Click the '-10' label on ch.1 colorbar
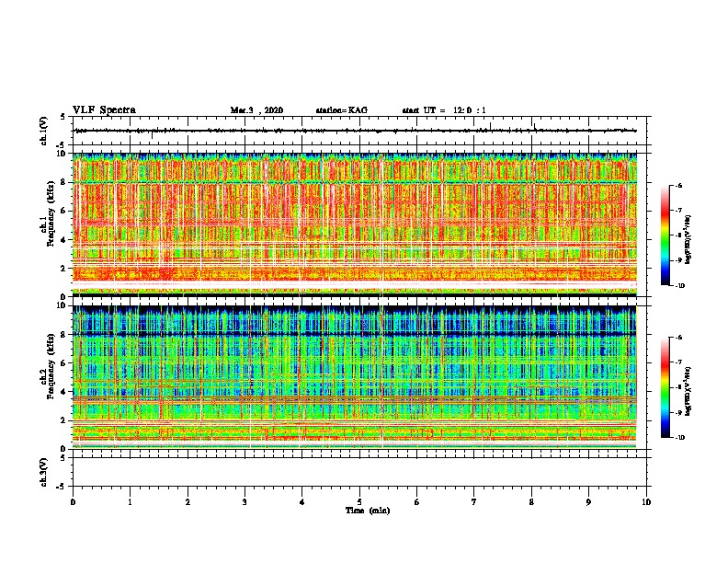The image size is (728, 563). point(679,286)
